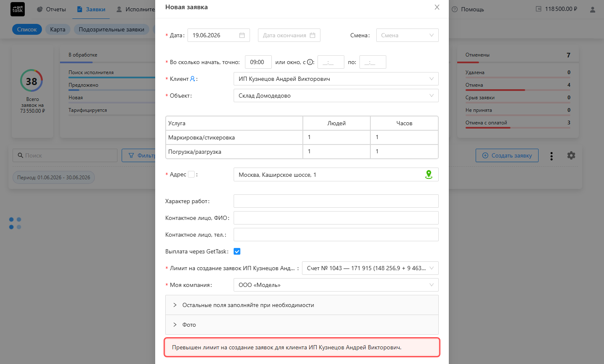Screen dimensions: 604x364
Task: Click Контактное лицо, тел. input field
Action: point(336,235)
